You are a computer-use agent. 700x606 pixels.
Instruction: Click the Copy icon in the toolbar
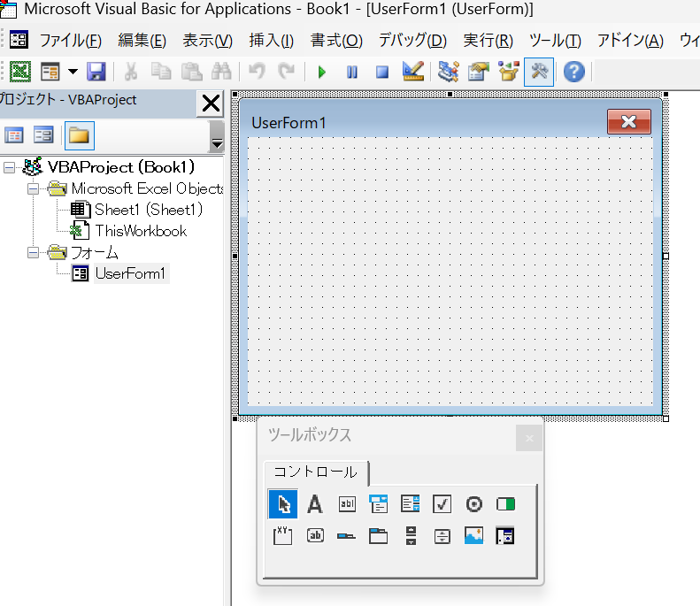(x=161, y=72)
